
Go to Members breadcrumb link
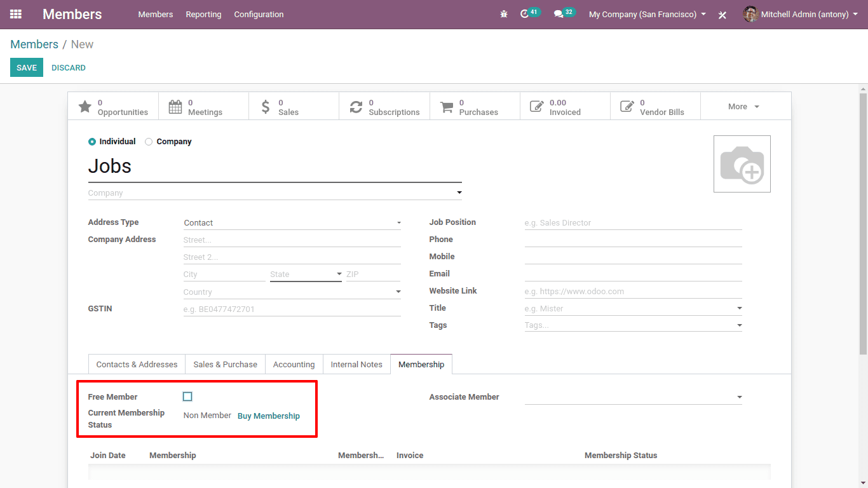tap(34, 44)
